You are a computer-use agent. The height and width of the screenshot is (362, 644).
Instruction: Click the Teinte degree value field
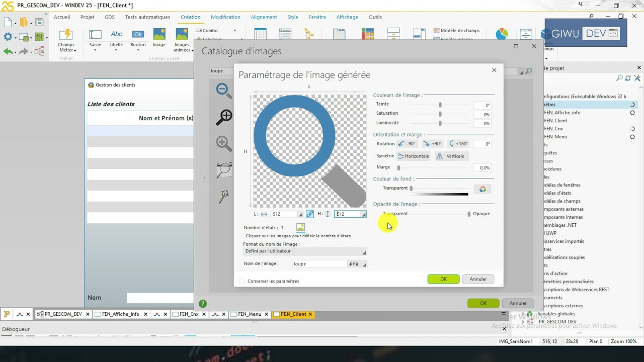point(482,106)
